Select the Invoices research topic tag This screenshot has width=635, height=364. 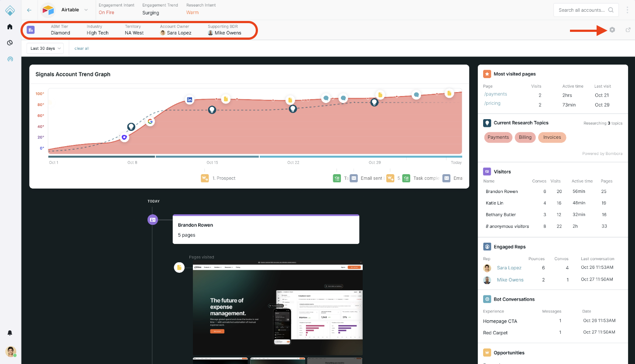tap(552, 137)
